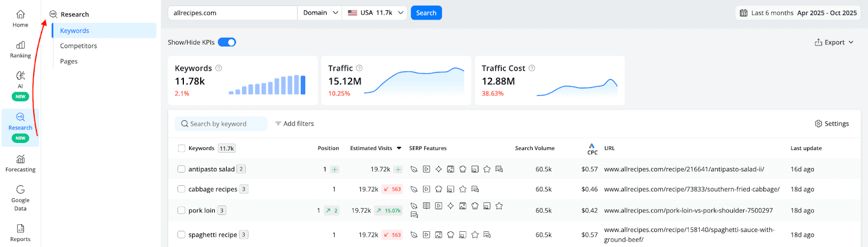The image size is (868, 247).
Task: Expand the '2' badge next to antipasto salad
Action: point(241,169)
